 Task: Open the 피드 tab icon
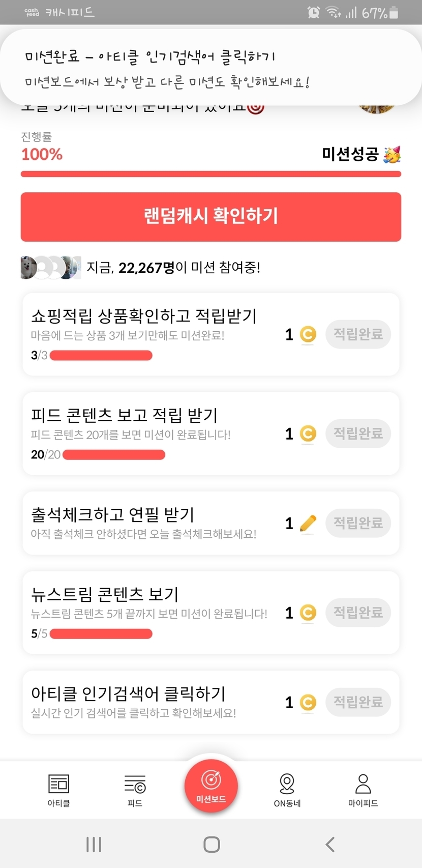pyautogui.click(x=135, y=784)
